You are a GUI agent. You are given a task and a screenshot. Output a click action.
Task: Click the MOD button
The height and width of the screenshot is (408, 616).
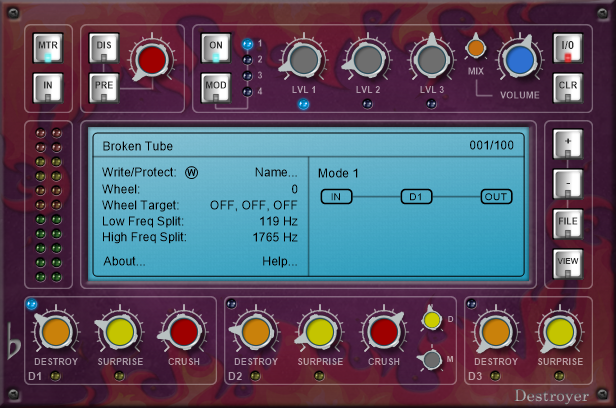[214, 87]
